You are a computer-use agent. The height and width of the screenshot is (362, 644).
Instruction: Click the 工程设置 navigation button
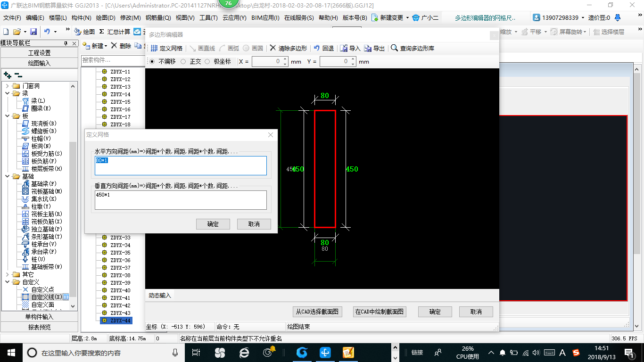click(39, 53)
